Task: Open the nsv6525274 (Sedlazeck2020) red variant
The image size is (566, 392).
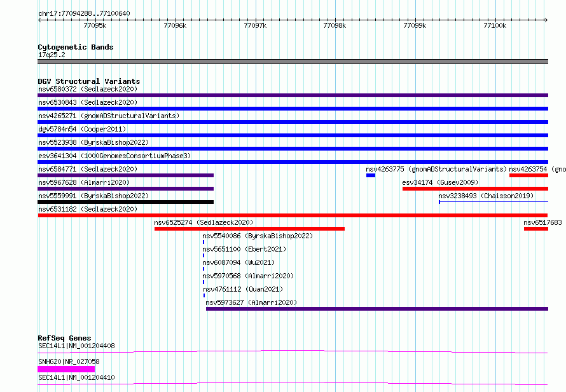Action: pos(249,229)
